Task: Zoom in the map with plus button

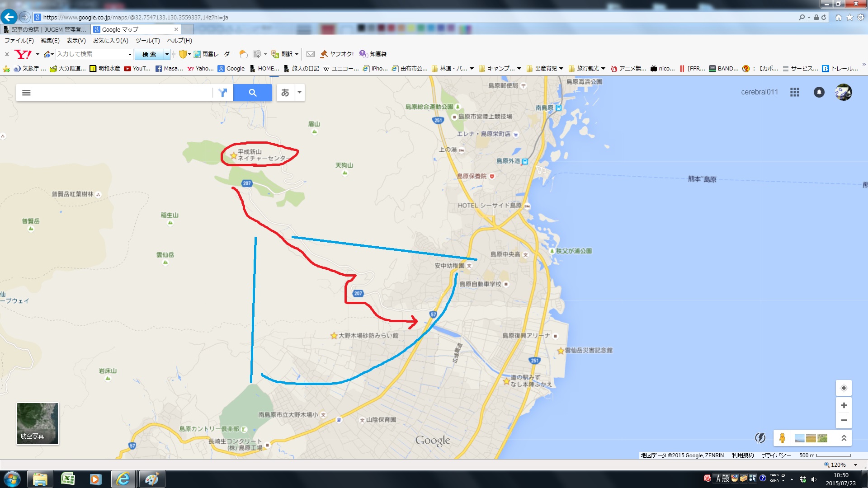Action: click(x=844, y=405)
